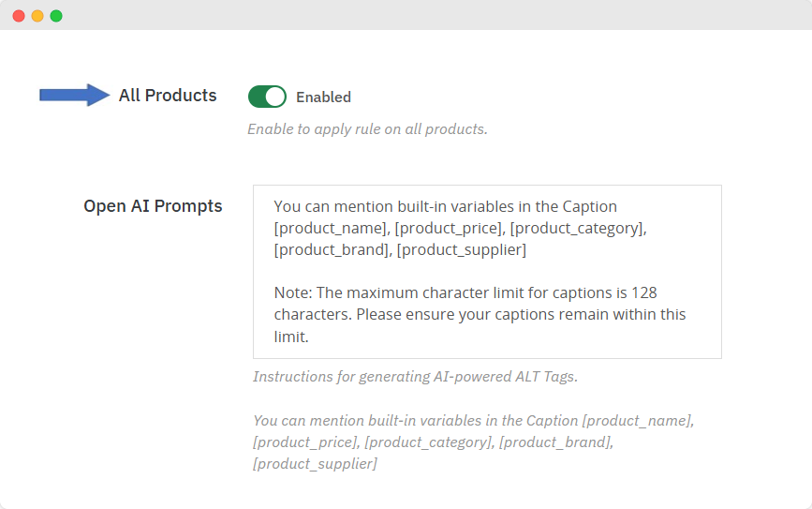Focus the Open AI Prompts text area
The width and height of the screenshot is (812, 509).
coord(487,272)
